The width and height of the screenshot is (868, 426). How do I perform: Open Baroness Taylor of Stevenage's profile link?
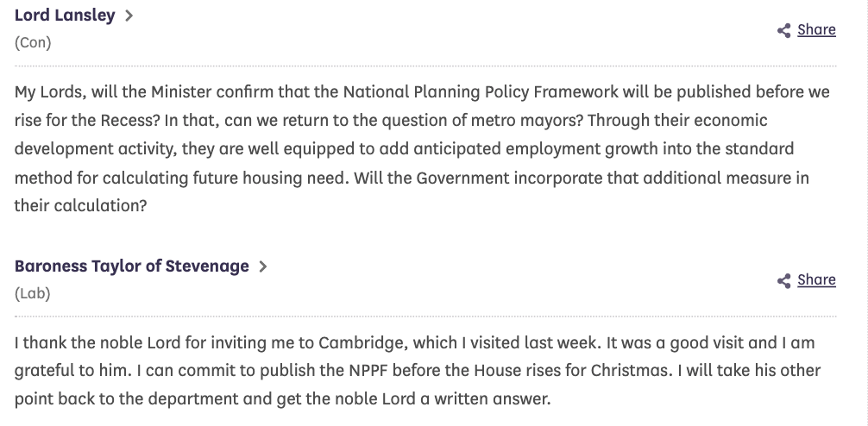pyautogui.click(x=132, y=266)
